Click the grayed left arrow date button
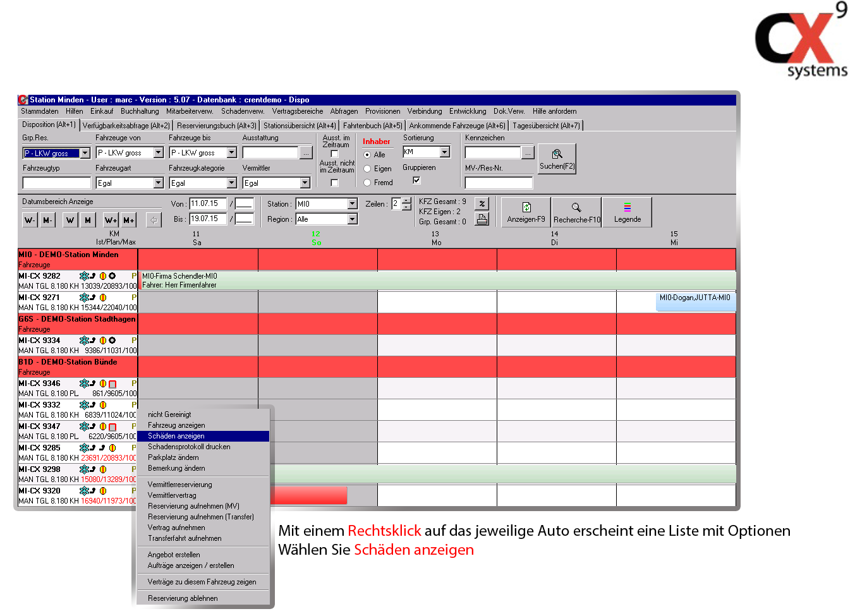The image size is (867, 616). point(154,220)
